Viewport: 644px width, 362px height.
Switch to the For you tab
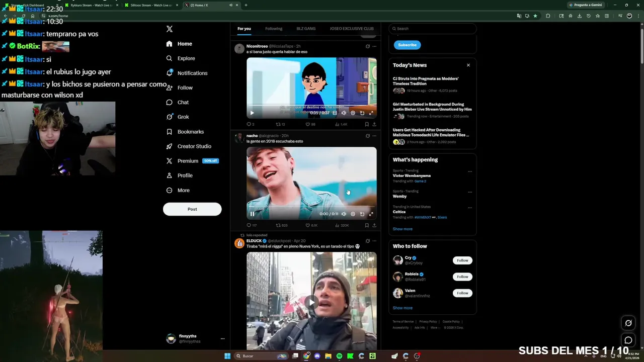[x=244, y=29]
